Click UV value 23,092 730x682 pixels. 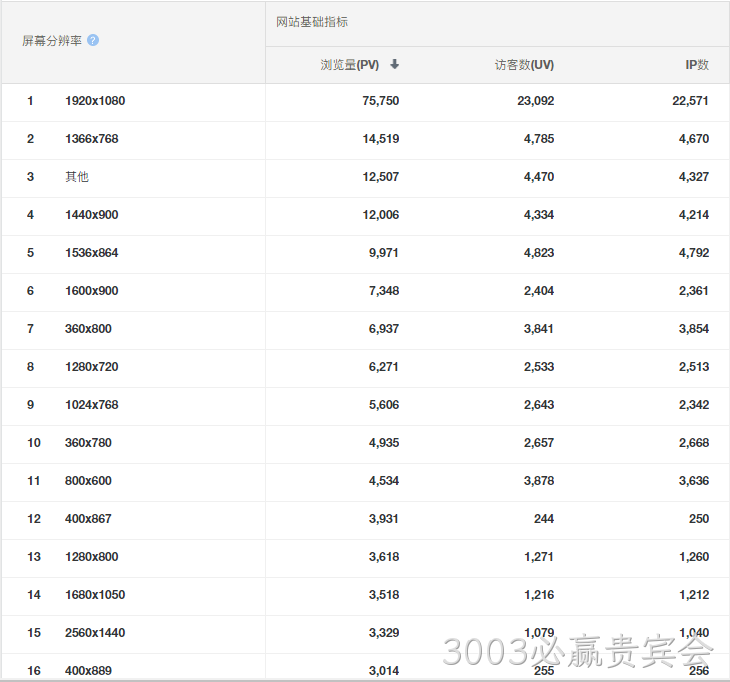pos(536,101)
